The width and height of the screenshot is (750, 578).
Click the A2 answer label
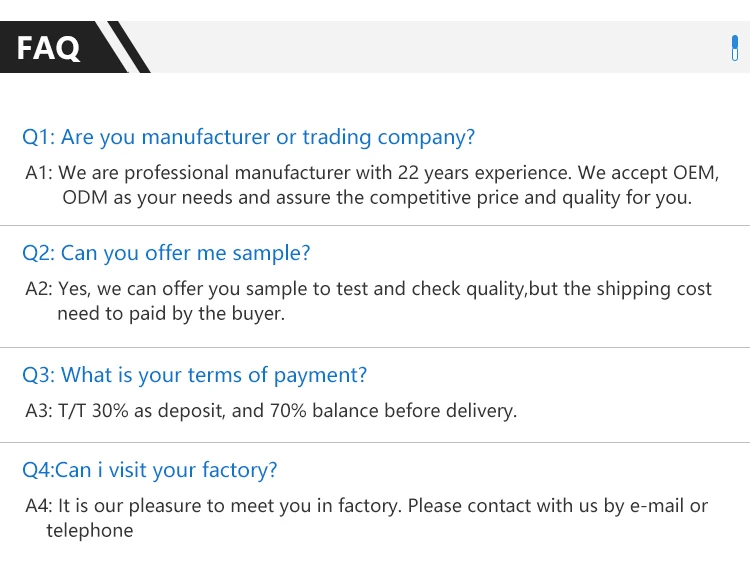(38, 289)
